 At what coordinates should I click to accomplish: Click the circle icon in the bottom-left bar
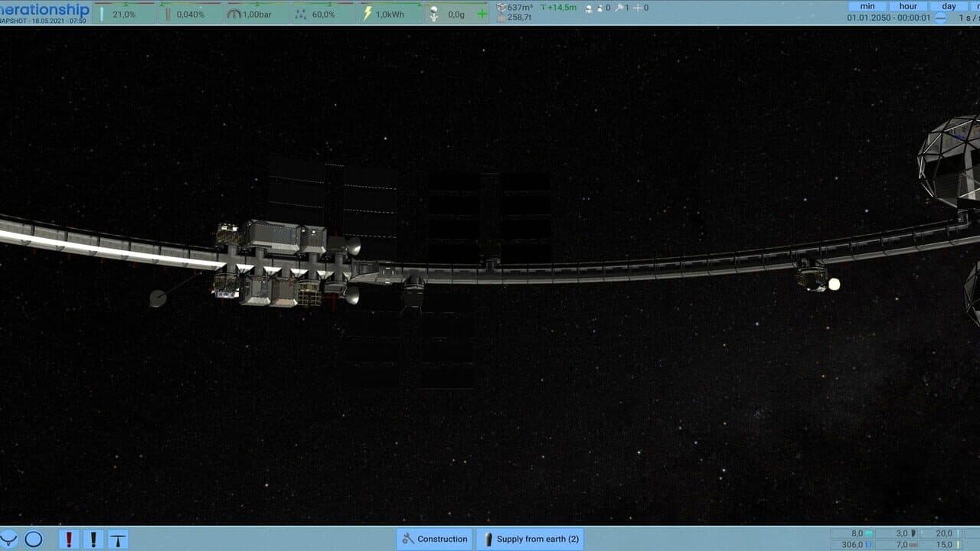tap(34, 539)
